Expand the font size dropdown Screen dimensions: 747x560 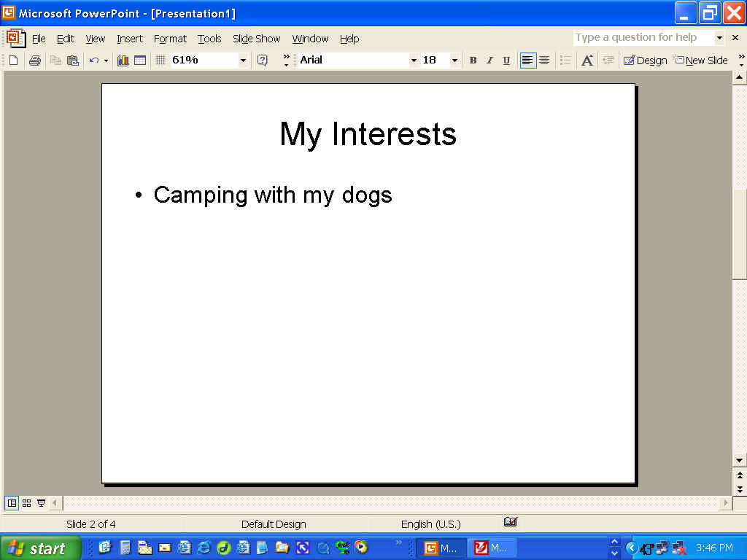coord(454,61)
